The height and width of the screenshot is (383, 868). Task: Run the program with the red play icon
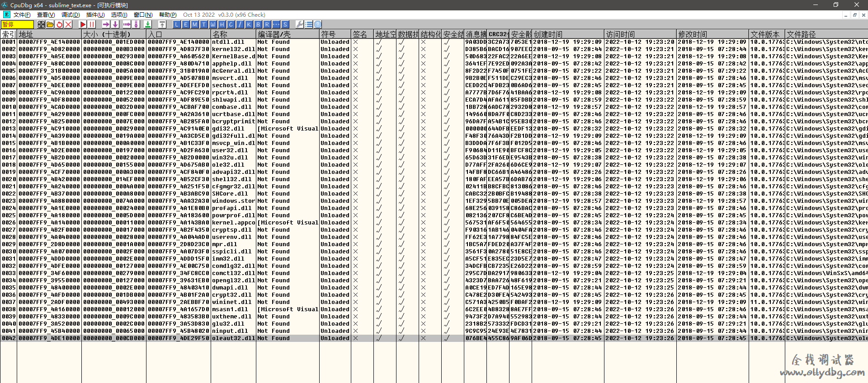tap(83, 24)
